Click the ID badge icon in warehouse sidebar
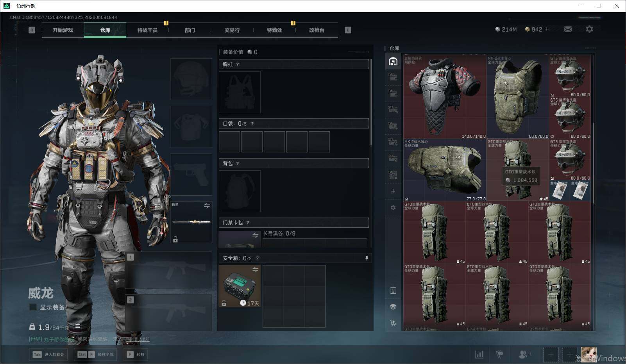The image size is (626, 364). coord(393,291)
